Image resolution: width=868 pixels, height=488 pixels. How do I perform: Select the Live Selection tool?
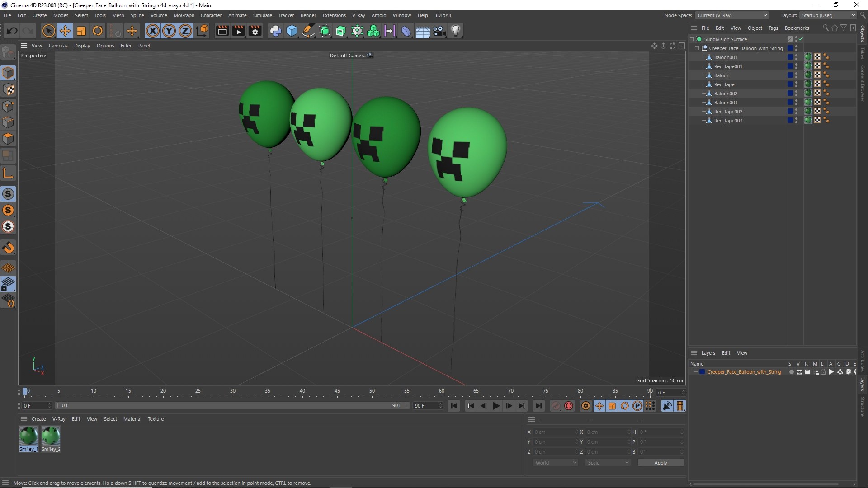click(x=48, y=31)
